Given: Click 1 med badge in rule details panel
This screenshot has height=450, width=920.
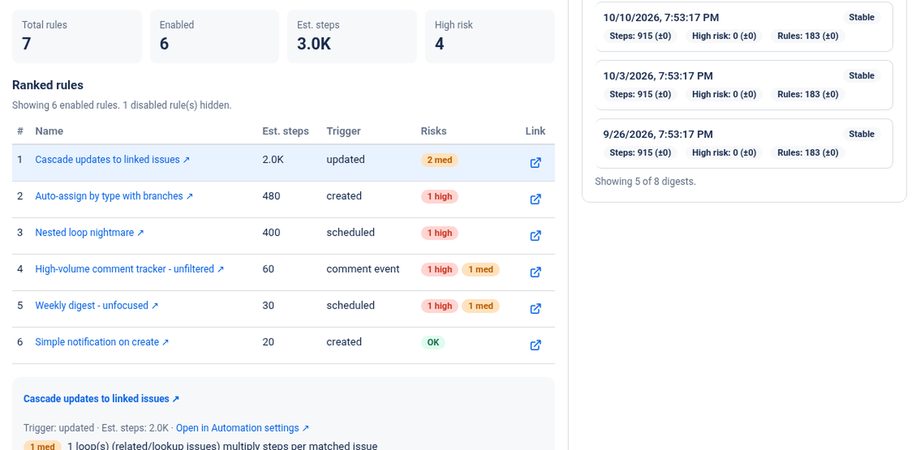Looking at the screenshot, I should click(x=42, y=446).
